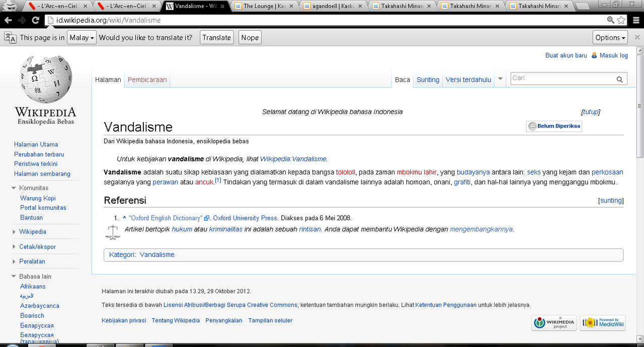644x347 pixels.
Task: Open the Kategori link
Action: [x=121, y=254]
